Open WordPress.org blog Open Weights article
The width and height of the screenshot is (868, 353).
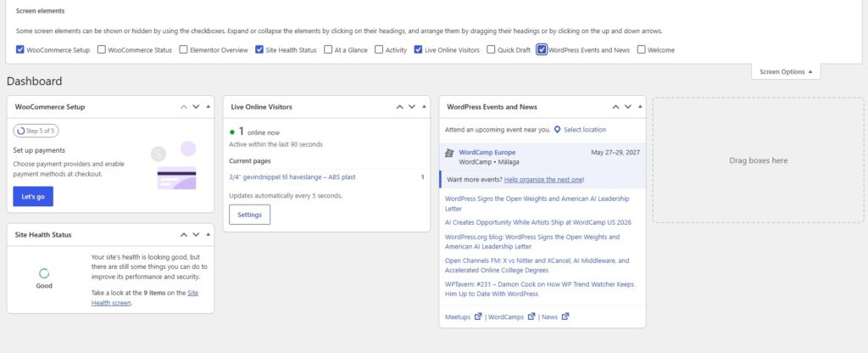click(532, 242)
